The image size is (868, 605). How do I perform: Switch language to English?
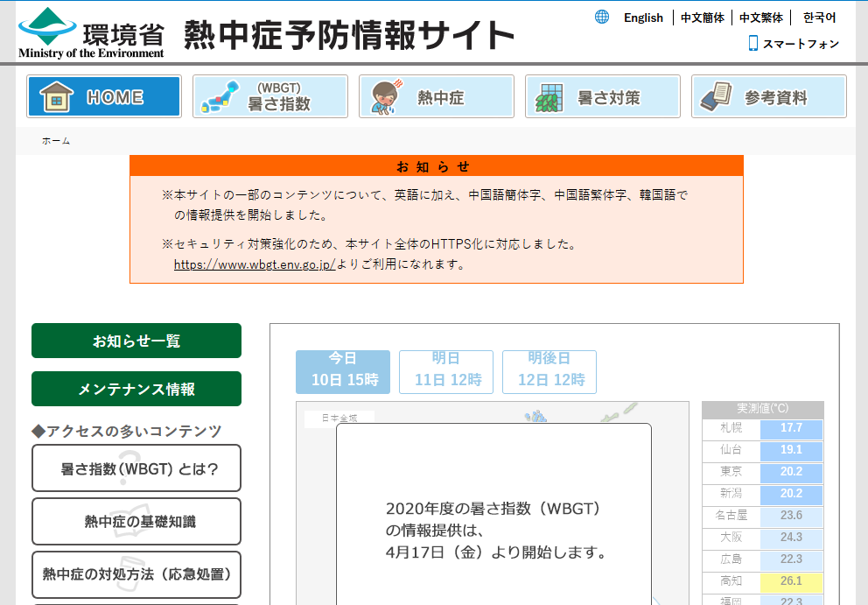tap(643, 18)
